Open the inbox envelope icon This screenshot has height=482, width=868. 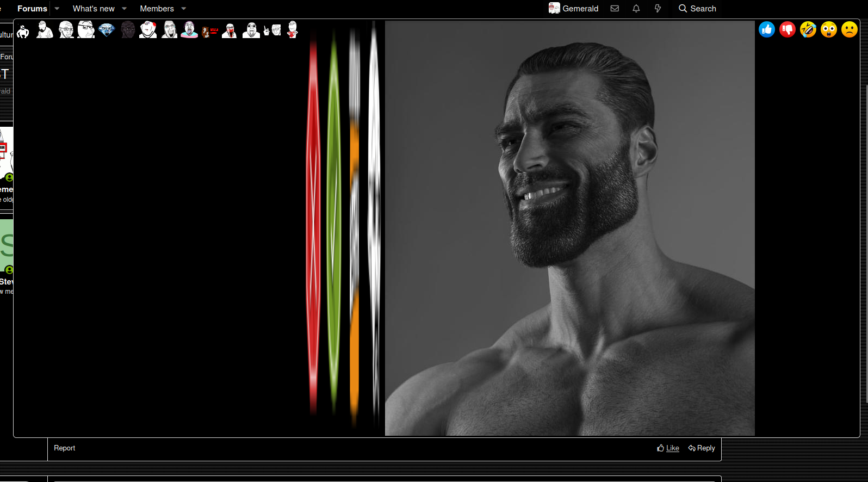[615, 9]
